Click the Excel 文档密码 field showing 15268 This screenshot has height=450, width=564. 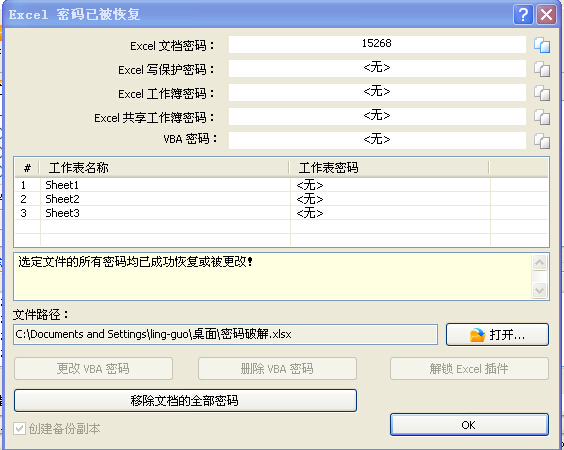click(377, 44)
